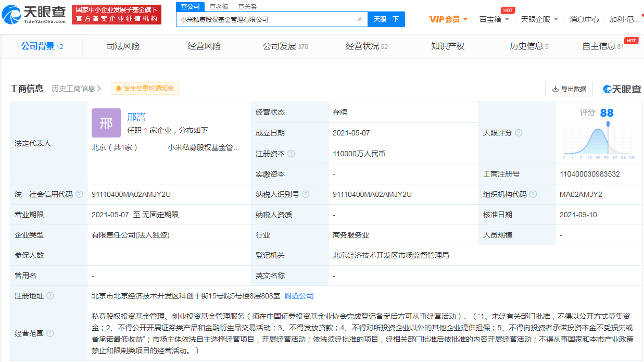The width and height of the screenshot is (644, 362).
Task: Click help icon next to 注册资本
Action: coord(291,154)
